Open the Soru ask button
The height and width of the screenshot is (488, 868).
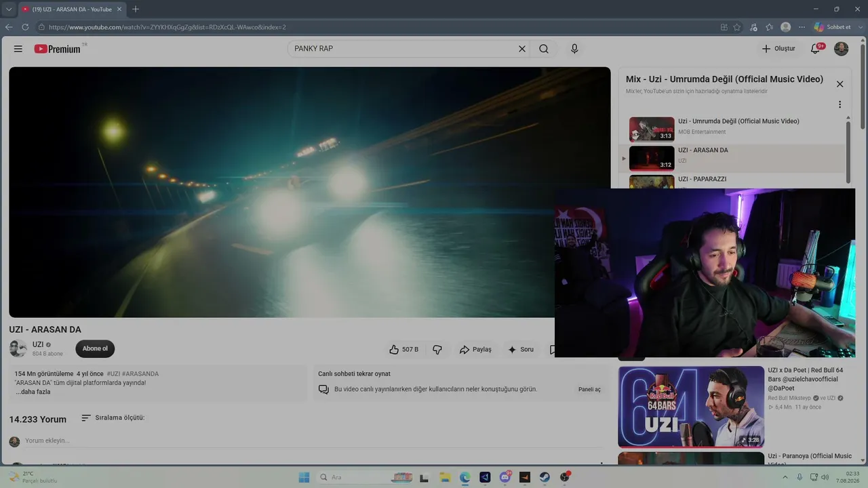pyautogui.click(x=521, y=350)
